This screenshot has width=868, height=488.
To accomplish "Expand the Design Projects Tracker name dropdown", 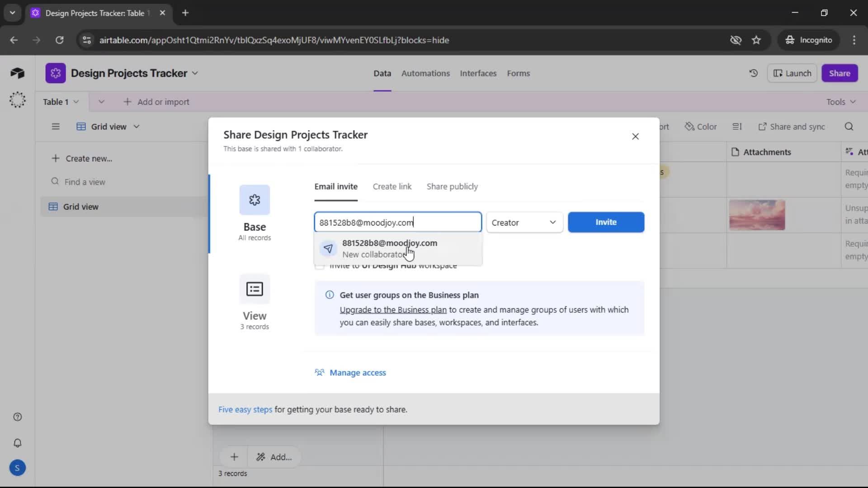I will click(195, 73).
